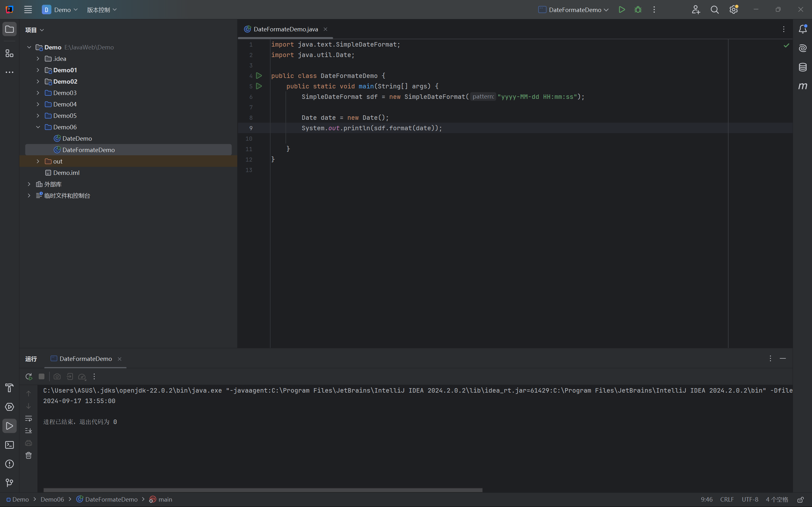Open the Maven tool window
The width and height of the screenshot is (812, 507).
click(802, 86)
